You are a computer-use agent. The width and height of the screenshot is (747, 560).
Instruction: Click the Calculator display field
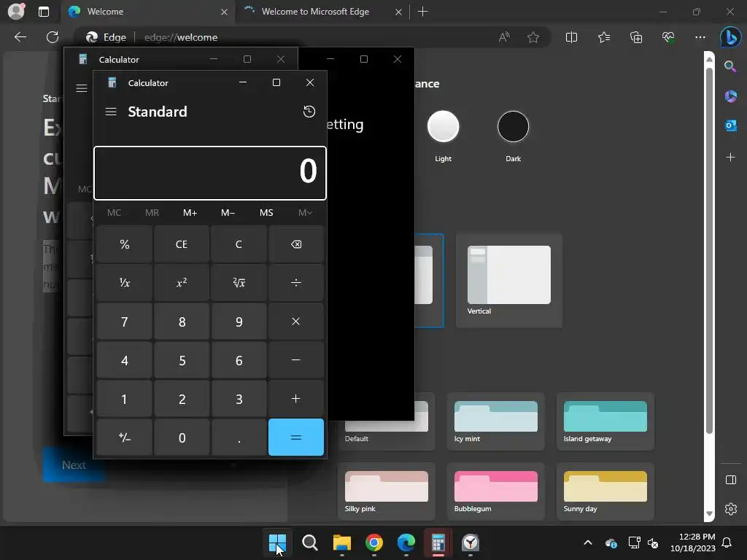pyautogui.click(x=210, y=173)
